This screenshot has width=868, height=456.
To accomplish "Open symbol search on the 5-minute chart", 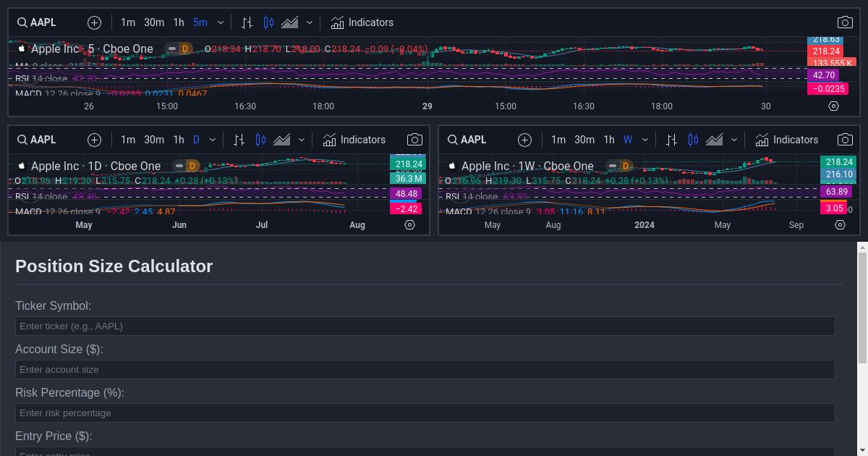I will tap(36, 22).
